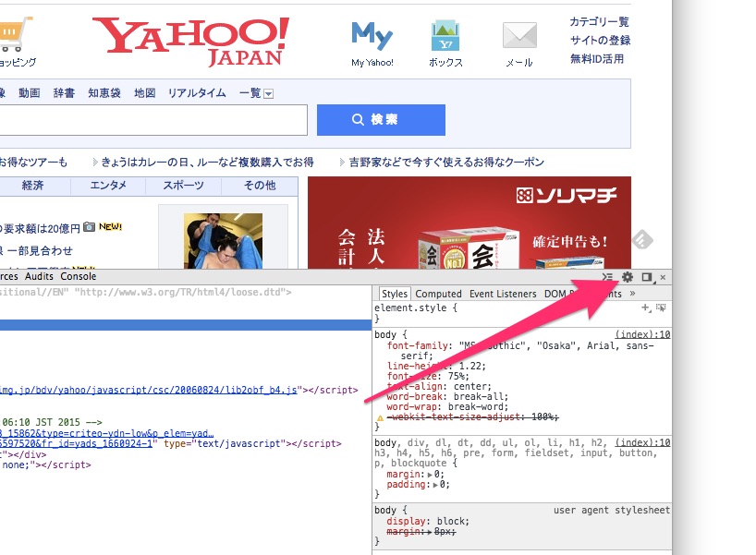The height and width of the screenshot is (555, 756).
Task: Open the My Yahoo! icon
Action: (372, 36)
